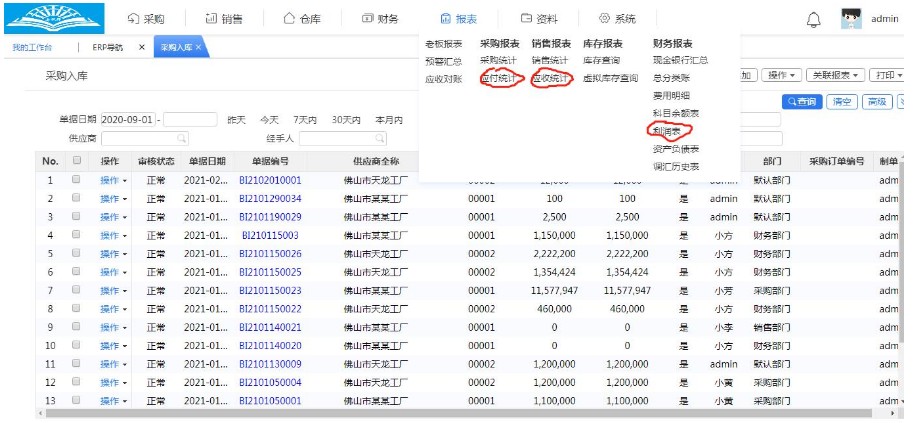Select 利润表 from the 财务报表 menu

point(669,131)
